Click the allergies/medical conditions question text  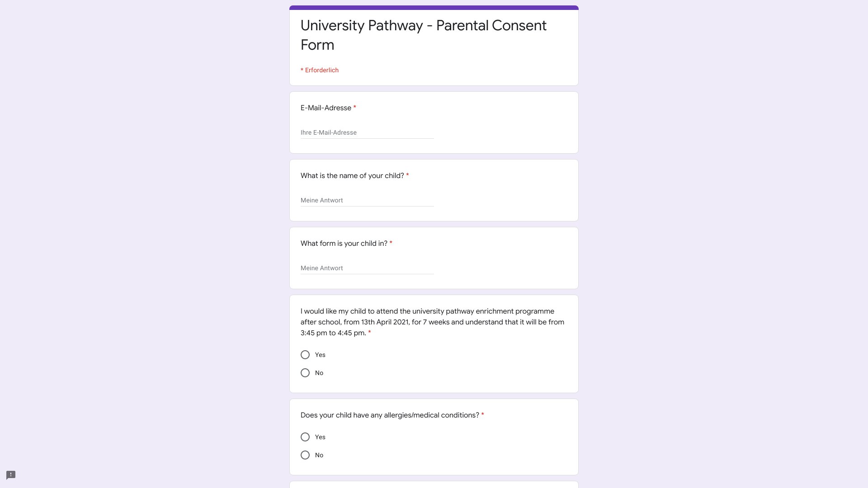[390, 415]
